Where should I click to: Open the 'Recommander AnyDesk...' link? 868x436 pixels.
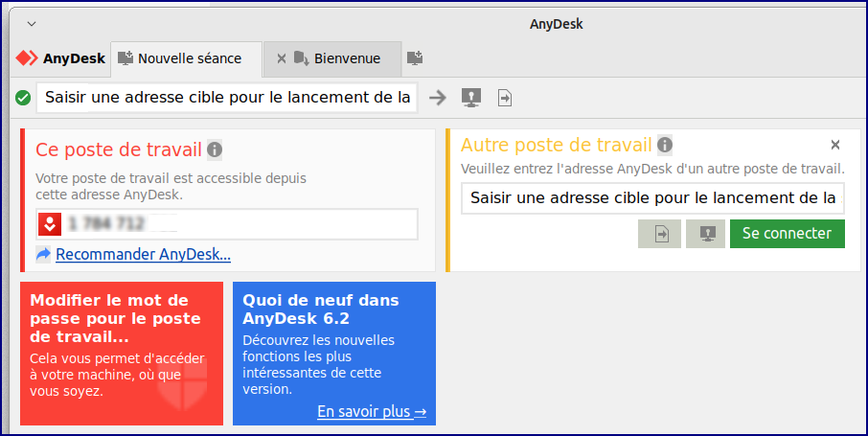[x=143, y=255]
